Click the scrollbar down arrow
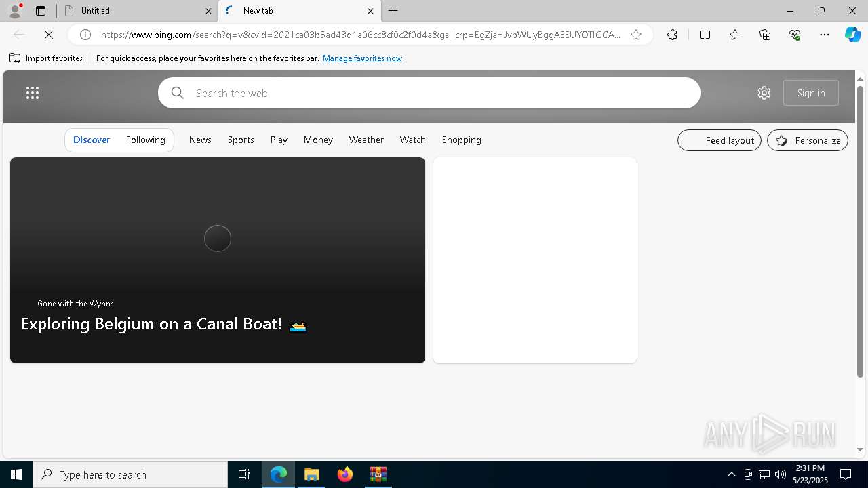Image resolution: width=868 pixels, height=488 pixels. pos(860,449)
